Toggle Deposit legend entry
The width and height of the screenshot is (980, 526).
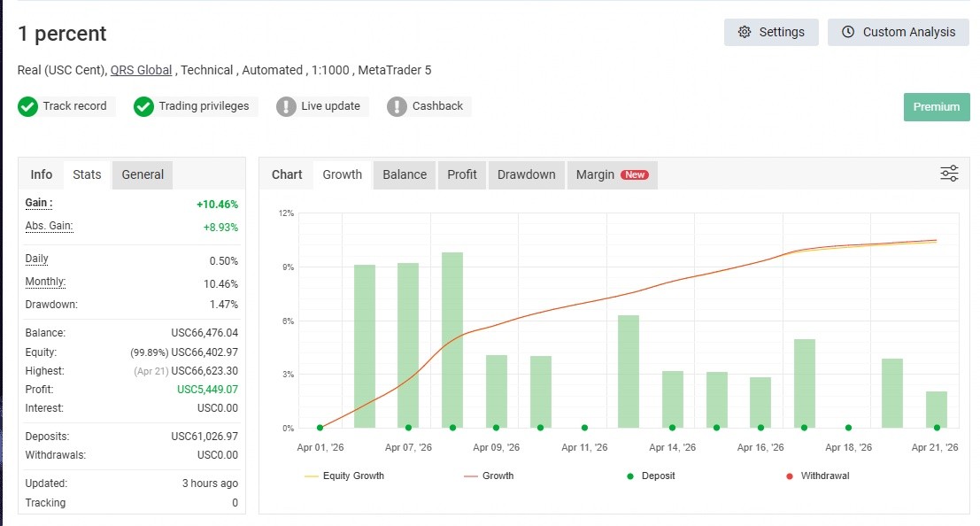652,476
